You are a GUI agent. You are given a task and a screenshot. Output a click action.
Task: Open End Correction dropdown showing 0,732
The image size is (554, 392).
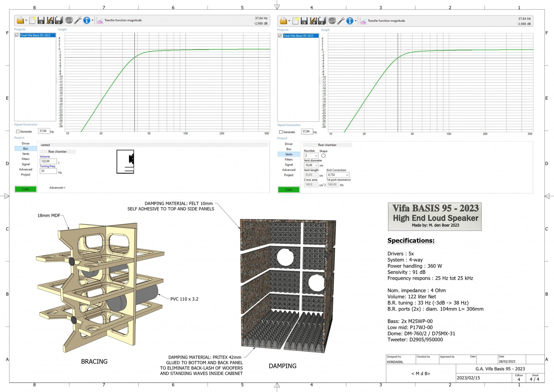coord(338,175)
